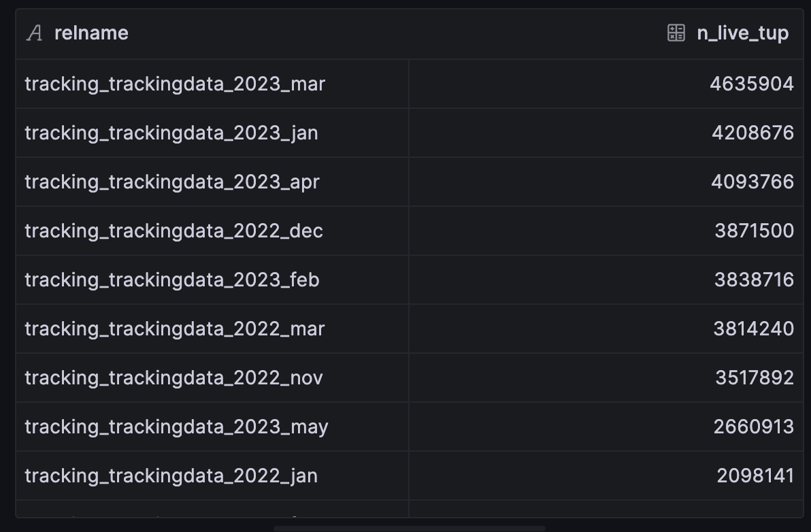This screenshot has height=532, width=811.
Task: Select the tracking_trackingdata_2023_apr cell
Action: (212, 182)
